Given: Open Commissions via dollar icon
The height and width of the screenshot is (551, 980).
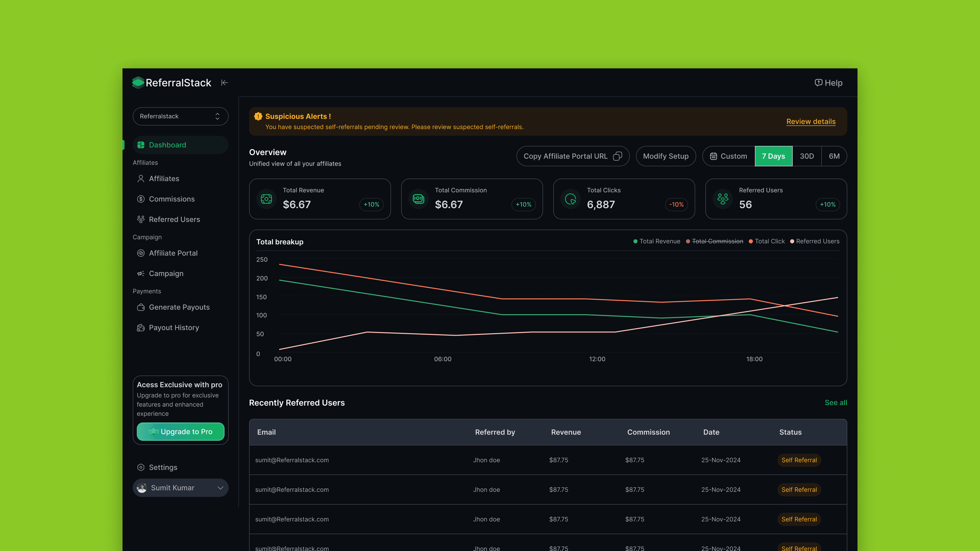Looking at the screenshot, I should [141, 199].
